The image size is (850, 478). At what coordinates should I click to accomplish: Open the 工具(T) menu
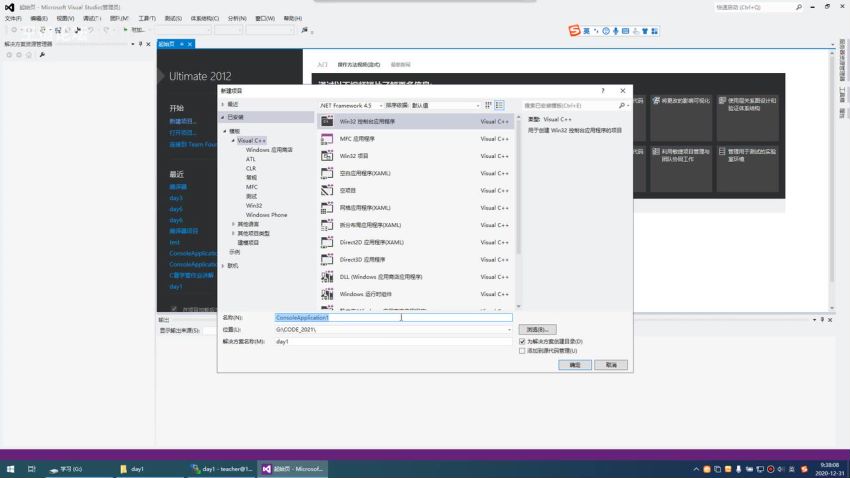click(146, 18)
